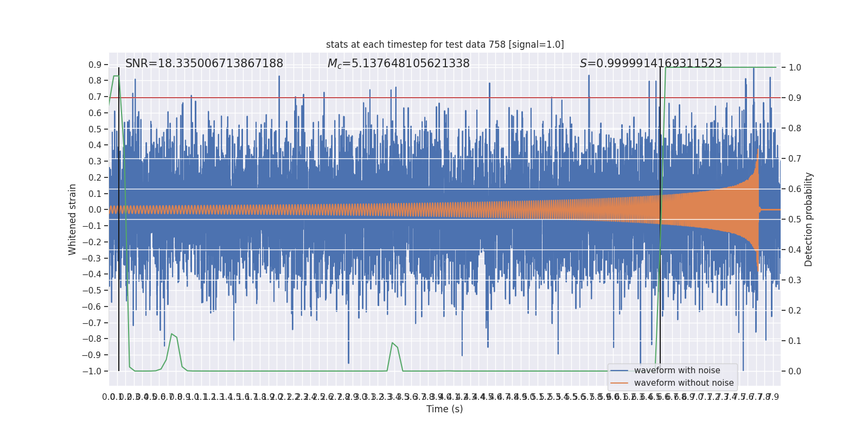Click the 0.7 tick on Detection probability axis

coord(795,158)
